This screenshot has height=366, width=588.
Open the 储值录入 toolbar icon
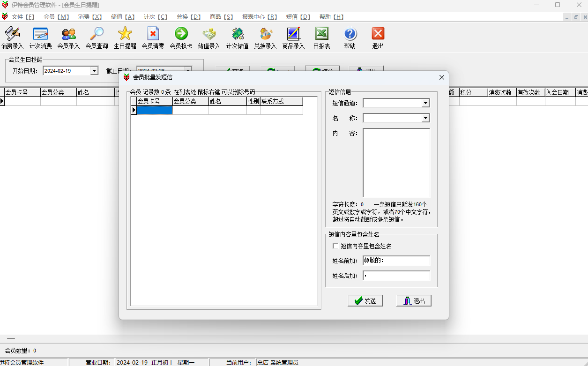(209, 38)
